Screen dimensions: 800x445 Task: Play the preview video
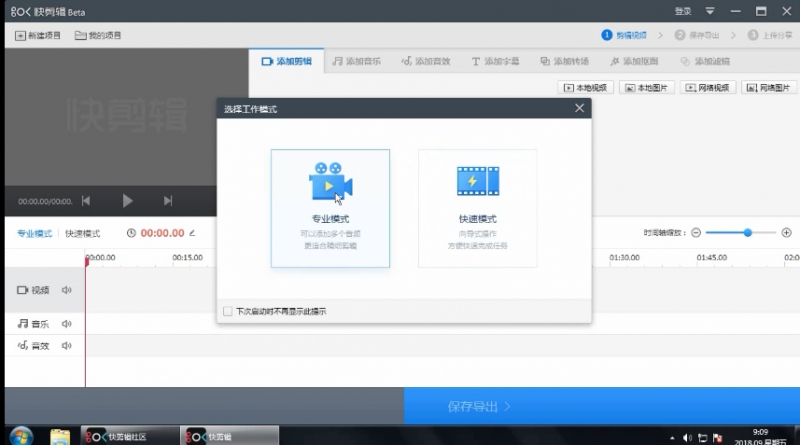tap(127, 201)
